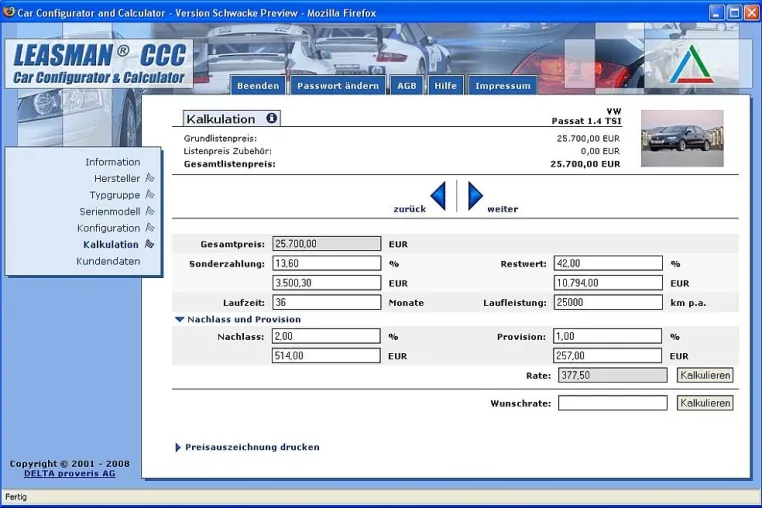
Task: Click the Provision percent field
Action: [607, 336]
